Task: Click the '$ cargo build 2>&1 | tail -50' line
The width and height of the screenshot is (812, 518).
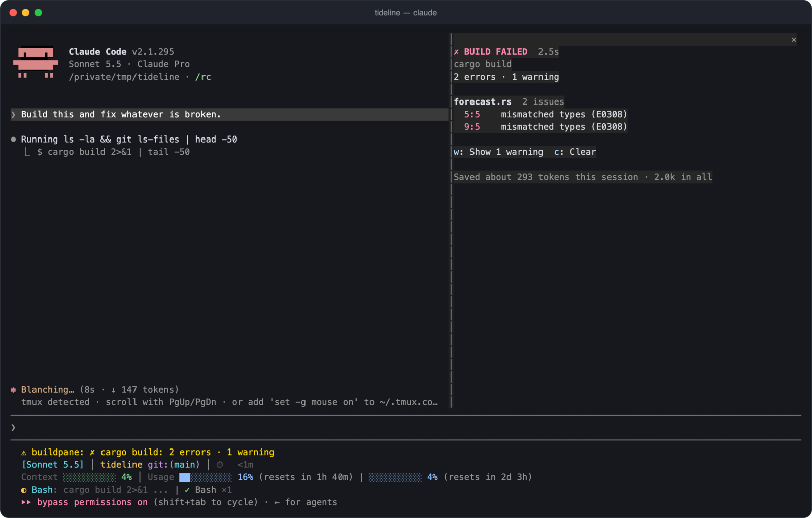Action: click(x=113, y=152)
